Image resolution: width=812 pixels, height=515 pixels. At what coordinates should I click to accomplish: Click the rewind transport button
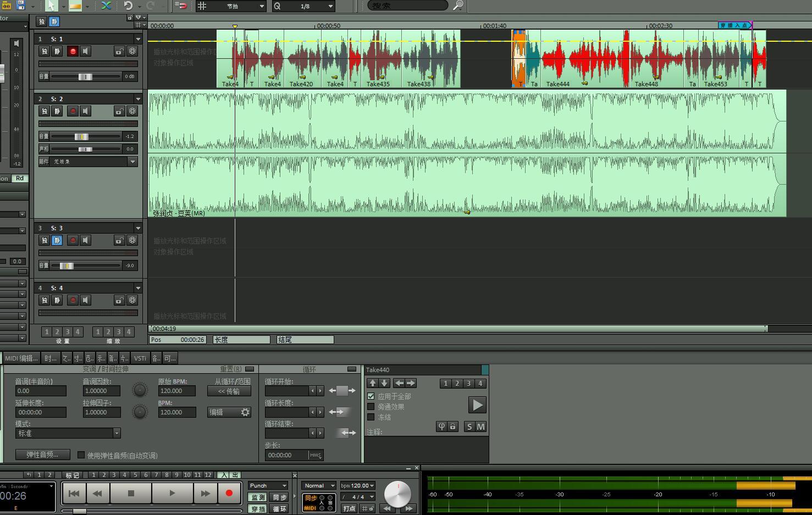point(97,493)
